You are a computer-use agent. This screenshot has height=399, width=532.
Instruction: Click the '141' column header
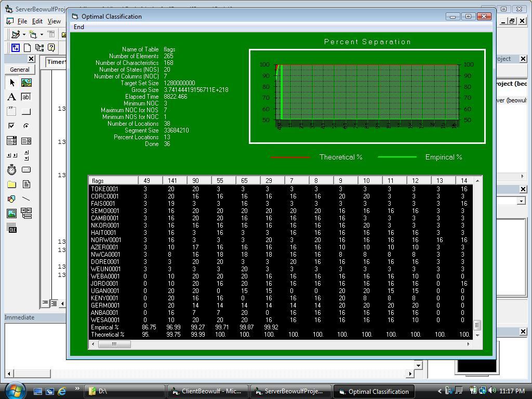coord(175,180)
